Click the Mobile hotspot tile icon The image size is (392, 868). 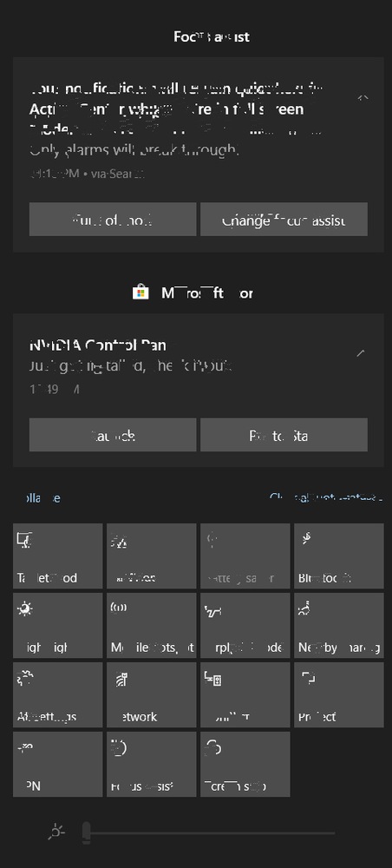click(119, 608)
